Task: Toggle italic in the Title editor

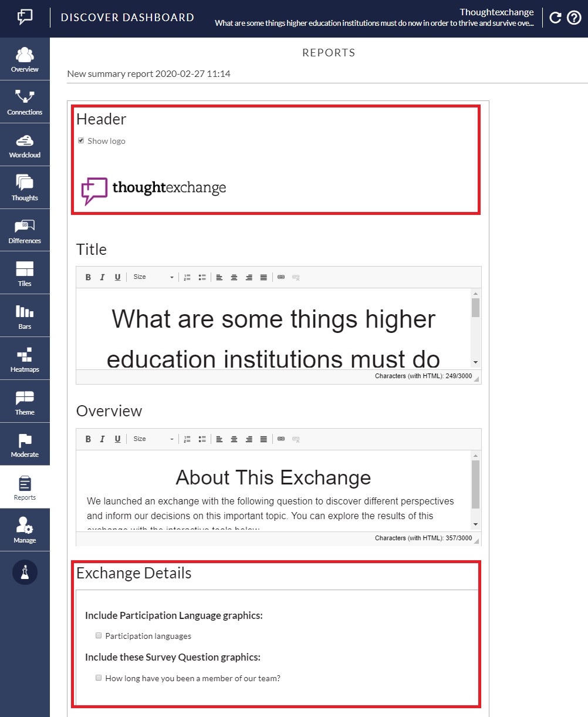Action: point(102,277)
